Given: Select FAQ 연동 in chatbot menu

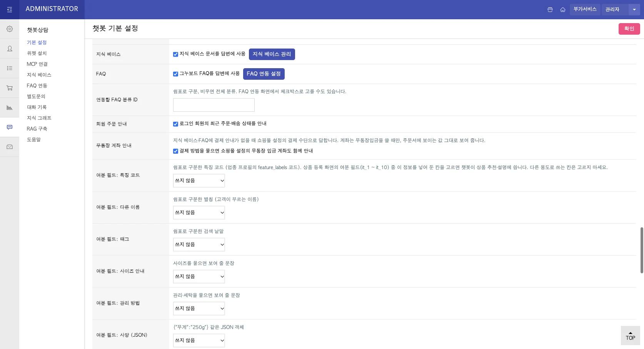Looking at the screenshot, I should (x=37, y=86).
